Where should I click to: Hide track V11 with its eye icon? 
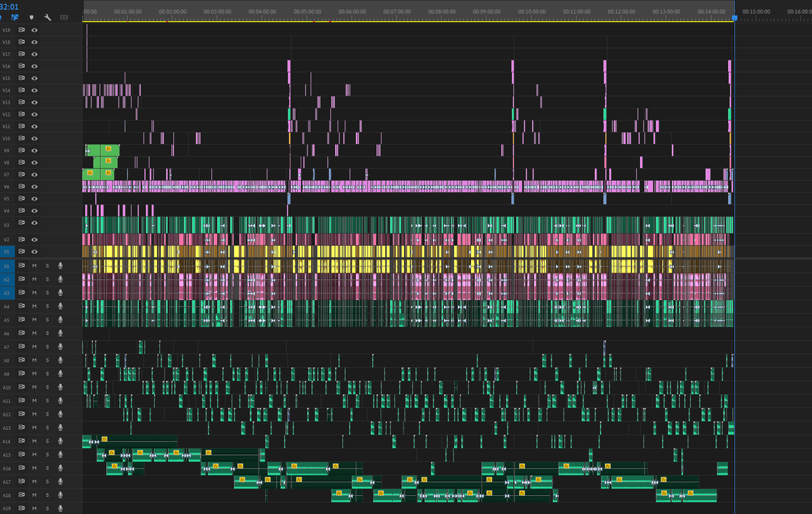tap(35, 127)
